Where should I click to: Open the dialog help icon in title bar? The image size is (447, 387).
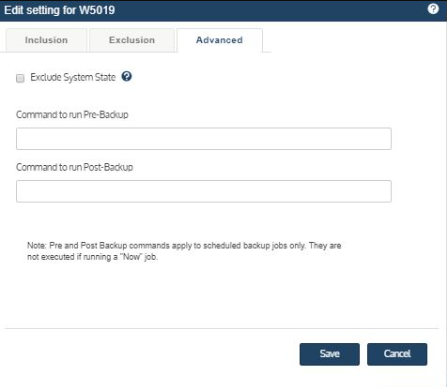433,9
